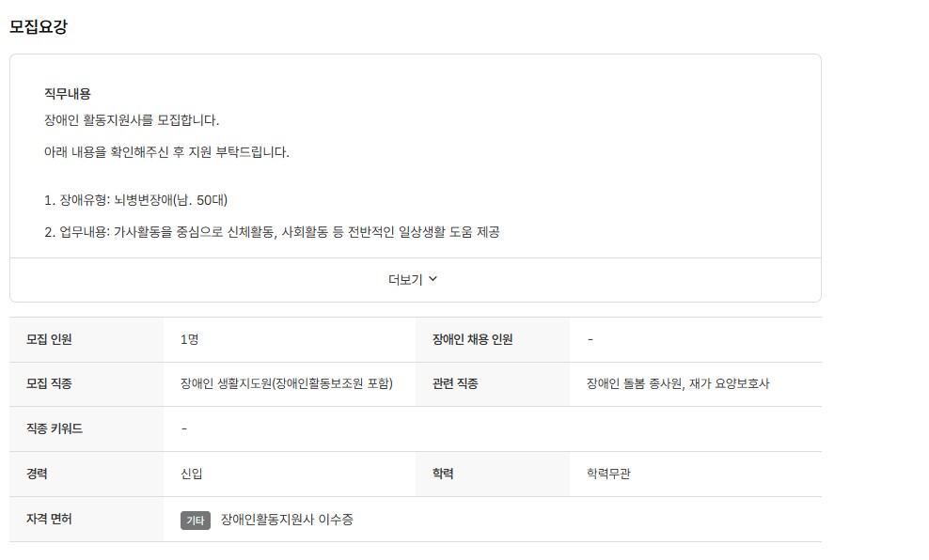This screenshot has height=560, width=929.
Task: Click the 장애유형: 뇌병변장애 line
Action: (136, 200)
